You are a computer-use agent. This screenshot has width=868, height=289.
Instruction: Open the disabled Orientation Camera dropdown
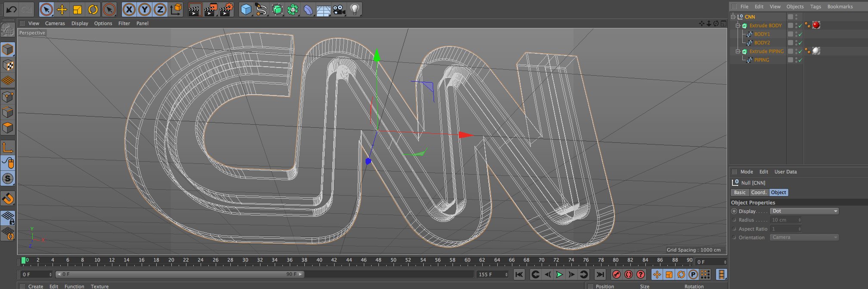804,237
